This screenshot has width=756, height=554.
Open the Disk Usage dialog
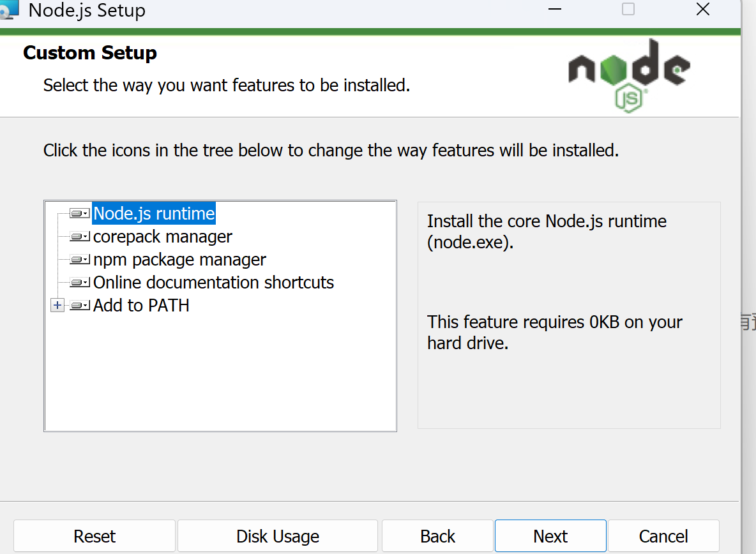pyautogui.click(x=278, y=536)
